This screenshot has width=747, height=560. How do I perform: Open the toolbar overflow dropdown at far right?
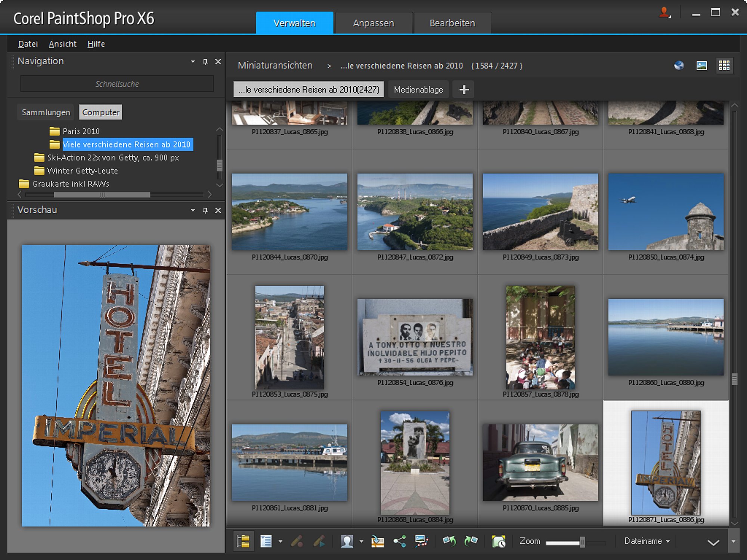pyautogui.click(x=733, y=541)
